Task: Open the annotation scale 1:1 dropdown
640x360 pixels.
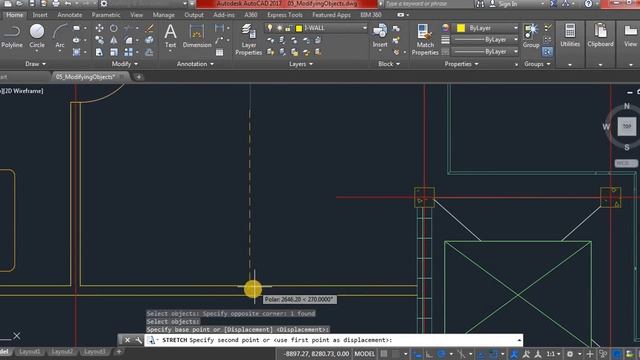Action: coord(553,354)
